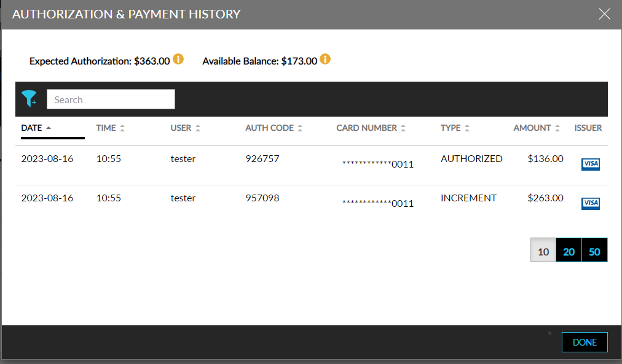This screenshot has width=622, height=364.
Task: Click the DONE button
Action: [x=584, y=342]
